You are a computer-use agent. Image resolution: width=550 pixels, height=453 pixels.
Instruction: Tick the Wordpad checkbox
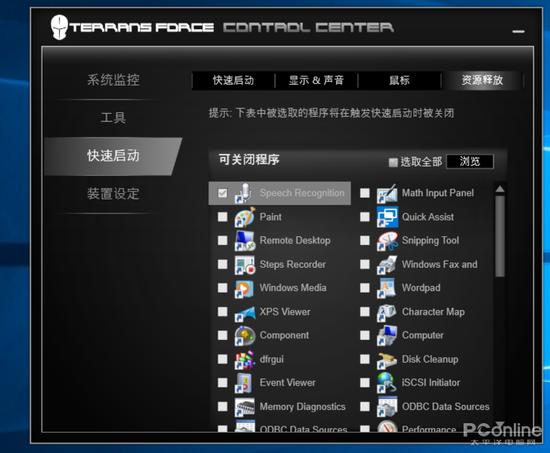[365, 288]
